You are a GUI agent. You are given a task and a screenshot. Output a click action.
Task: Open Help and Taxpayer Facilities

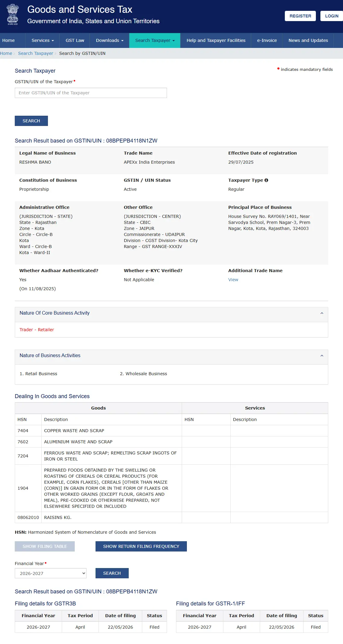(x=216, y=40)
